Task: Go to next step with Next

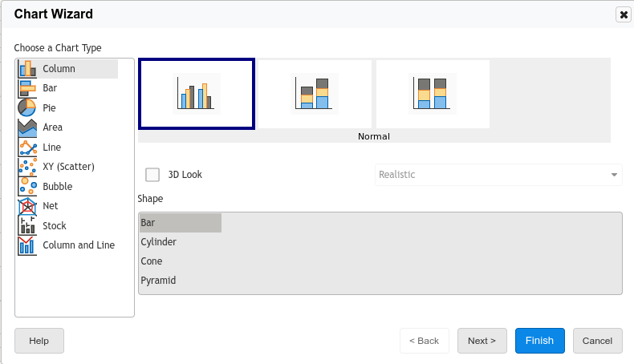Action: (x=482, y=341)
